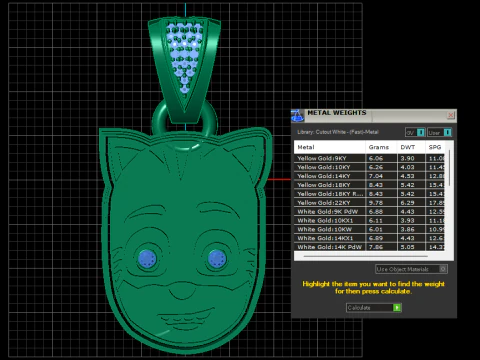Sort by the Grams column header
This screenshot has width=480, height=360.
381,147
